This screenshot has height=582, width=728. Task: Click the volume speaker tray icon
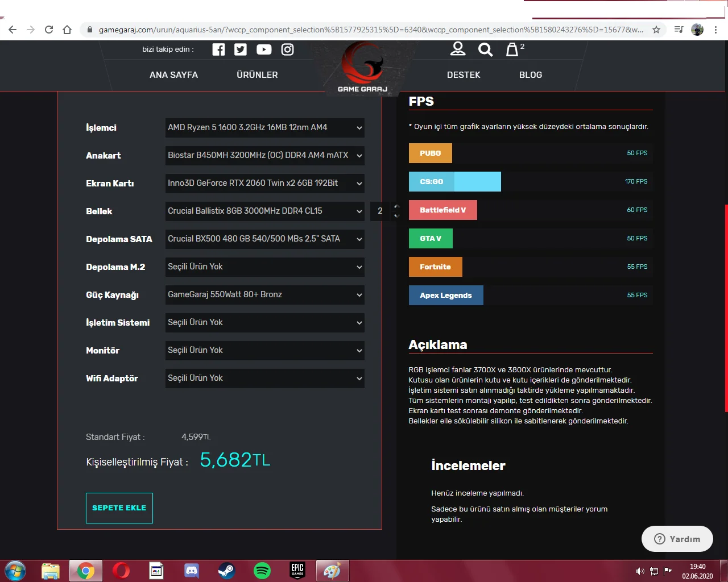(x=640, y=571)
